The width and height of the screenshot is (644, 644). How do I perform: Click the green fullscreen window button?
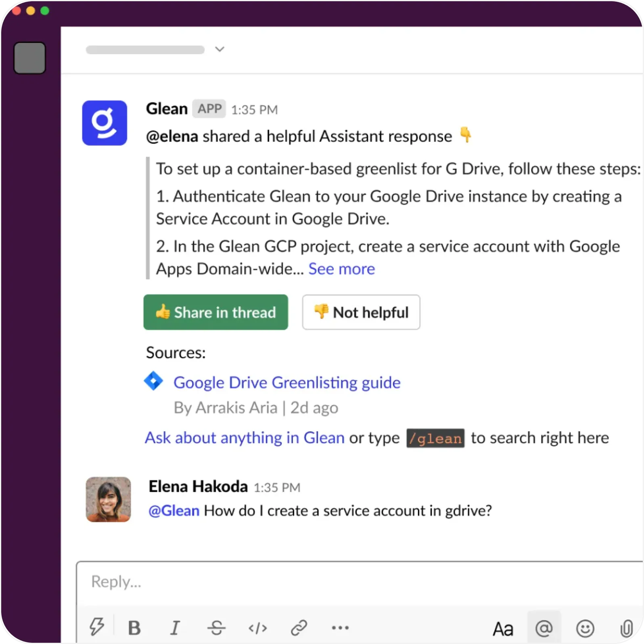45,10
